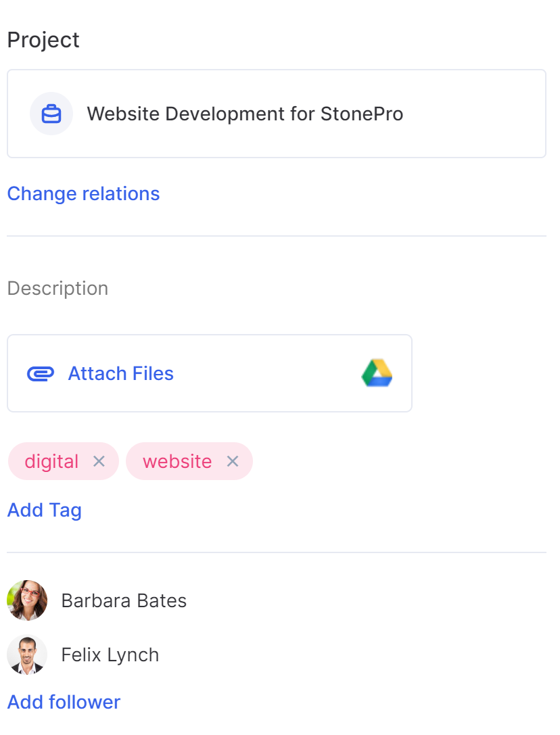
Task: Click the paperclip attachment icon
Action: [x=41, y=374]
